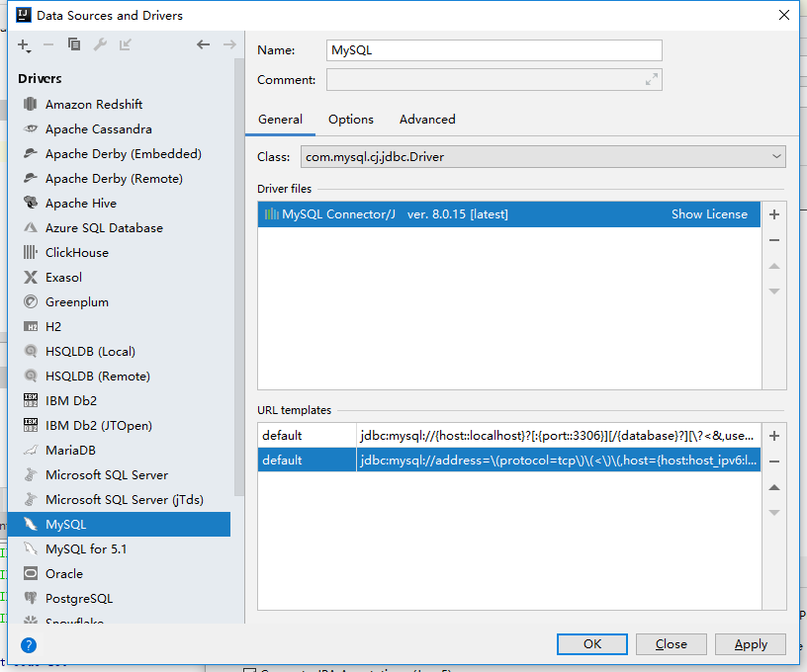The width and height of the screenshot is (807, 672).
Task: Add a URL template with plus button
Action: pos(774,436)
